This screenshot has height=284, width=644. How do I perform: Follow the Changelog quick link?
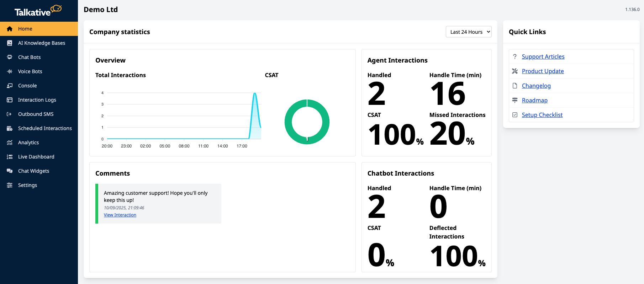click(x=536, y=86)
